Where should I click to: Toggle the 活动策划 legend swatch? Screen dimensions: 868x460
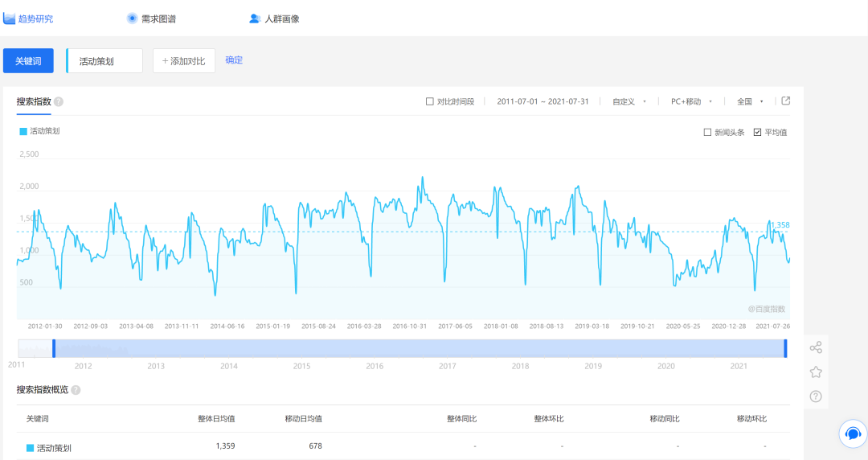coord(23,131)
